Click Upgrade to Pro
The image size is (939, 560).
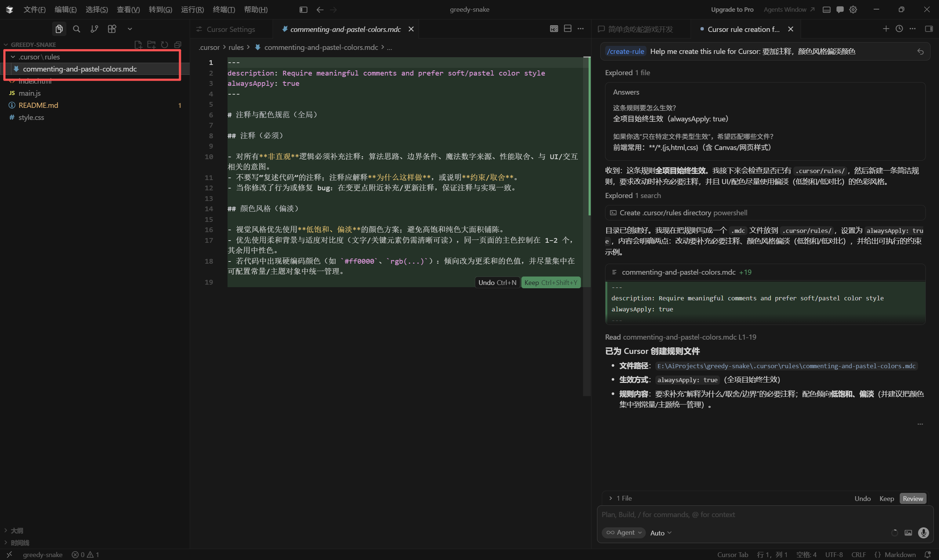(732, 10)
